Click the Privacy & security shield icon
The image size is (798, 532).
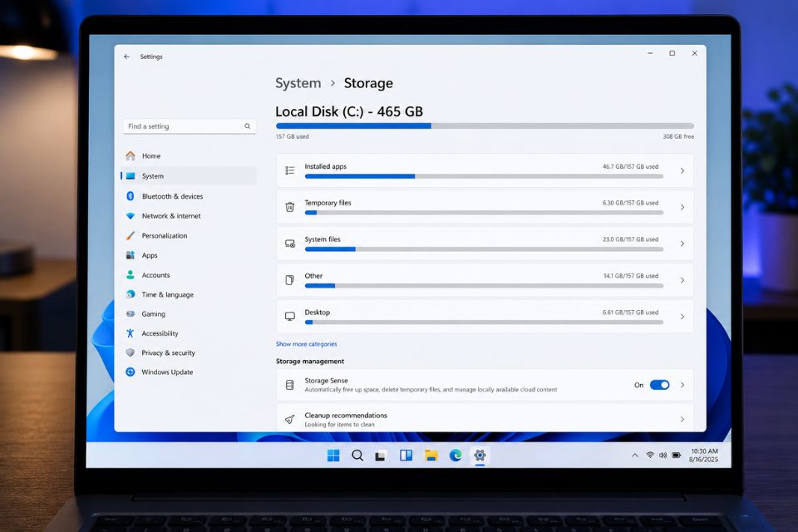pyautogui.click(x=131, y=352)
